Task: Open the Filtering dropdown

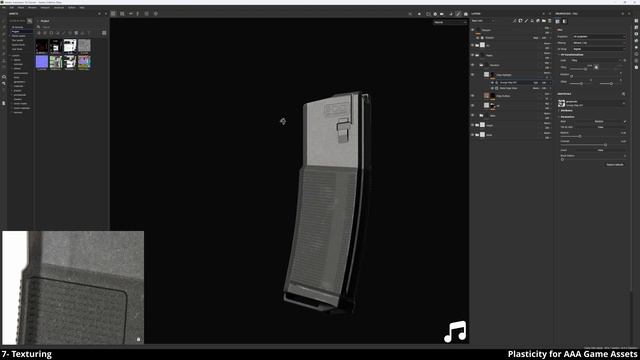Action: [x=598, y=43]
